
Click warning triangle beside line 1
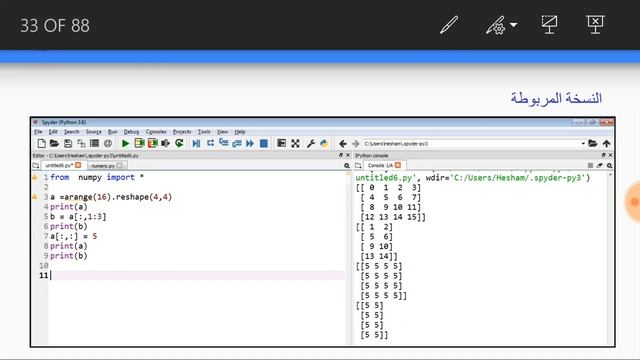pyautogui.click(x=35, y=177)
